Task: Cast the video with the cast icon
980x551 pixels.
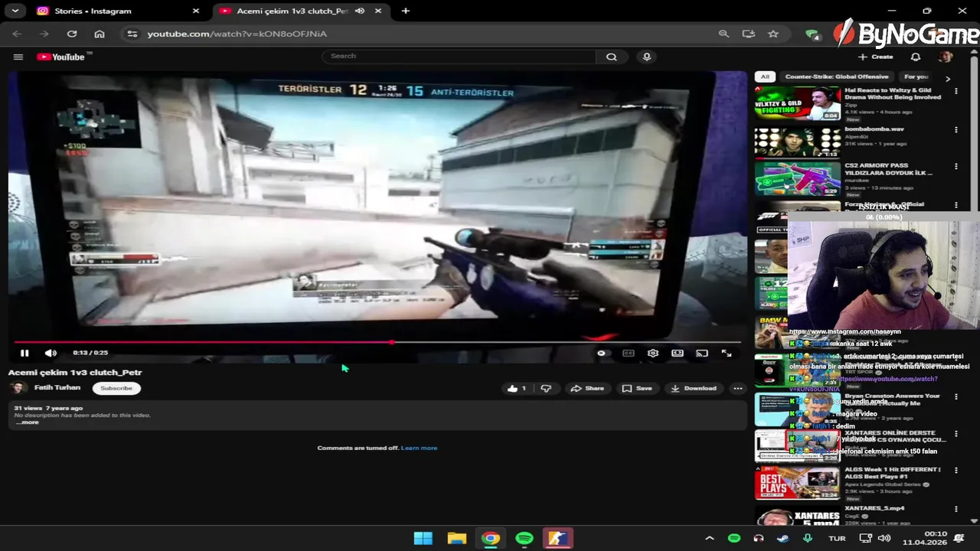Action: (x=702, y=353)
